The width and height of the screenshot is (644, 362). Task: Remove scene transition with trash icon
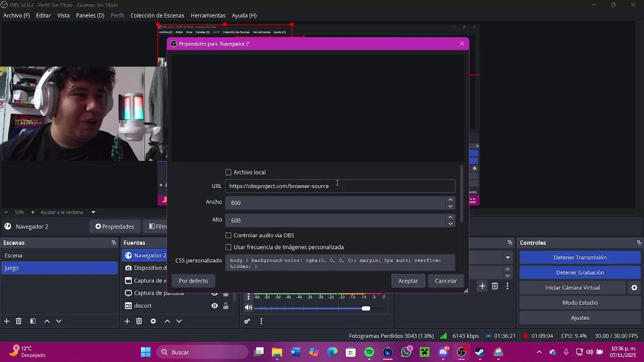pos(495,286)
